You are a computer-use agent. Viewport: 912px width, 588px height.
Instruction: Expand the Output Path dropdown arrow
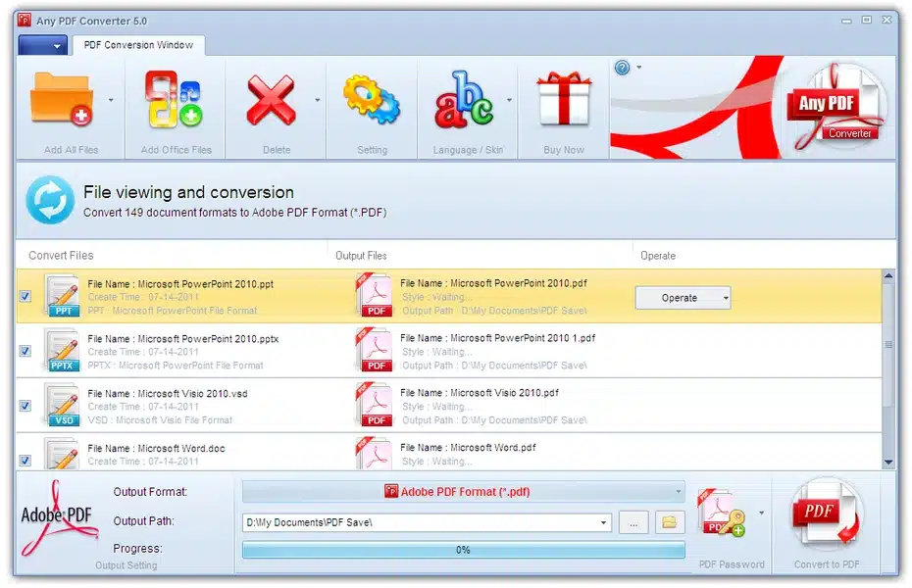click(603, 522)
